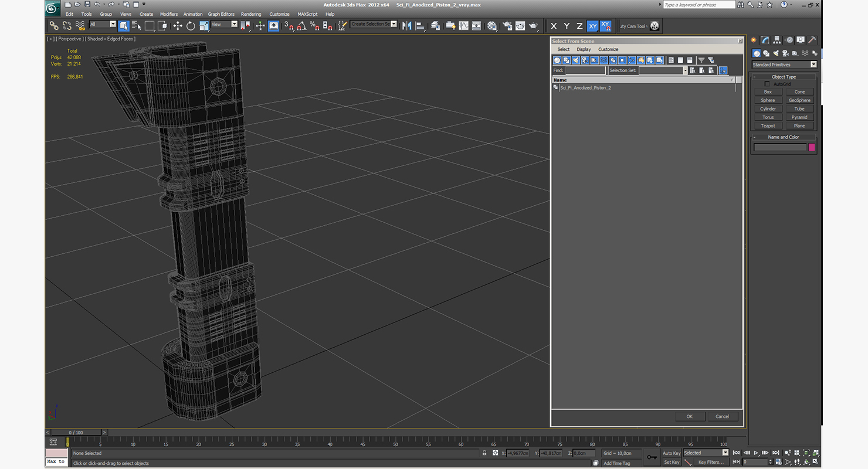This screenshot has height=469, width=868.
Task: Click the Render teapot icon
Action: coord(533,26)
